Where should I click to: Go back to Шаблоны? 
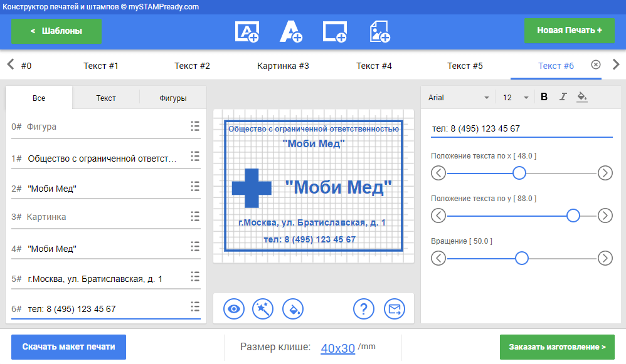56,31
